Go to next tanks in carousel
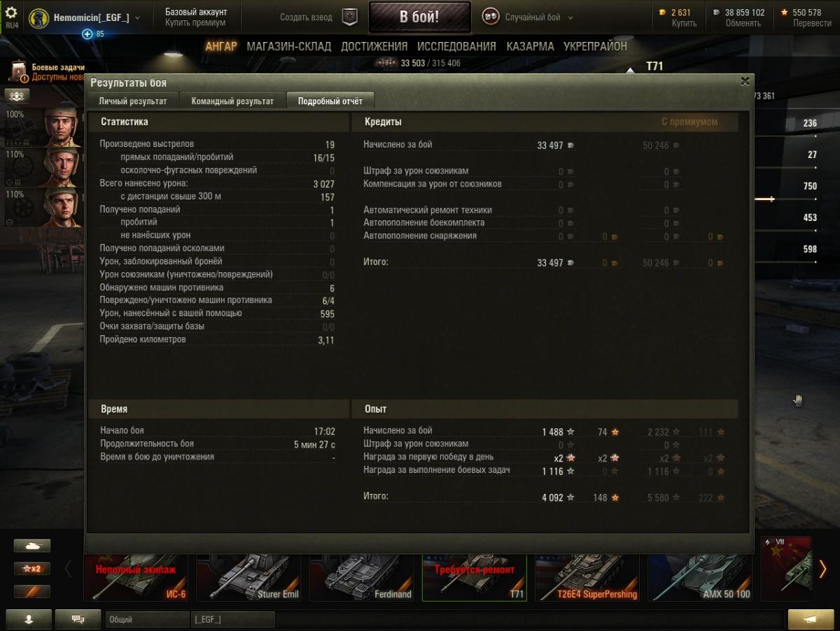 coord(822,569)
